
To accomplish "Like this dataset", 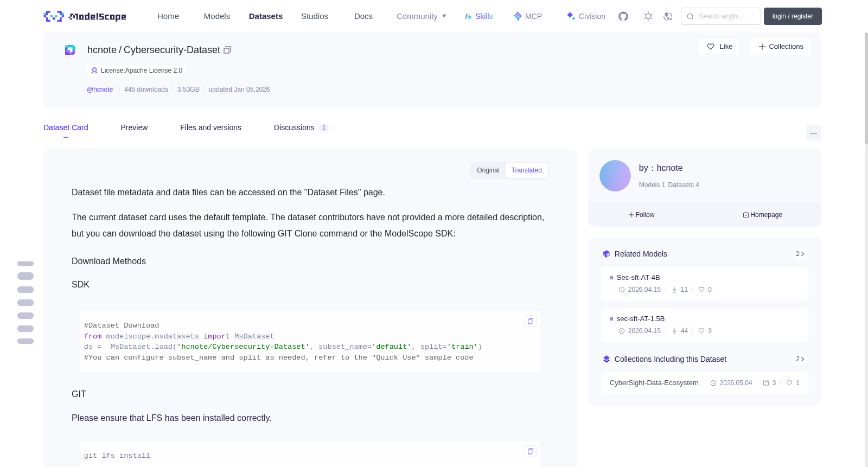I will point(719,47).
